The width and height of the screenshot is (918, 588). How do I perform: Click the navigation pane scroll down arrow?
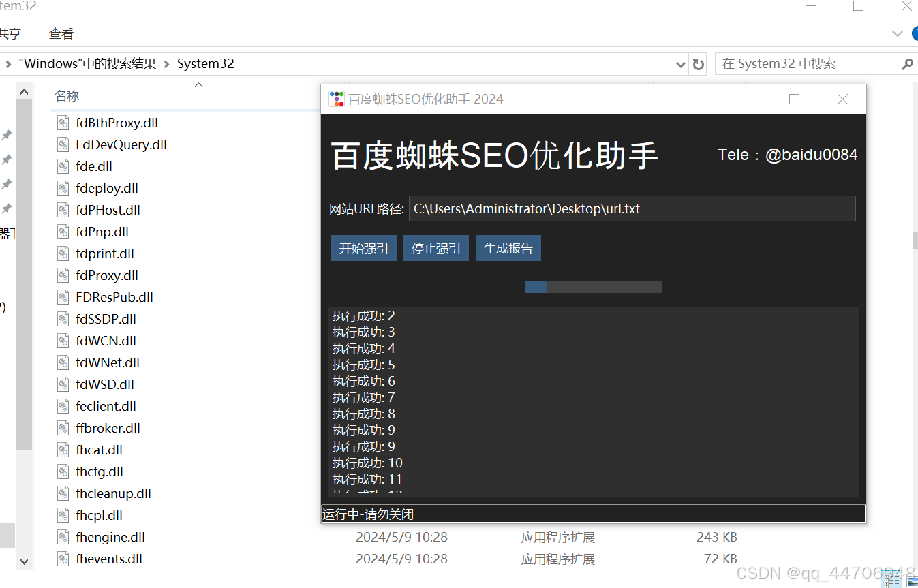click(24, 561)
